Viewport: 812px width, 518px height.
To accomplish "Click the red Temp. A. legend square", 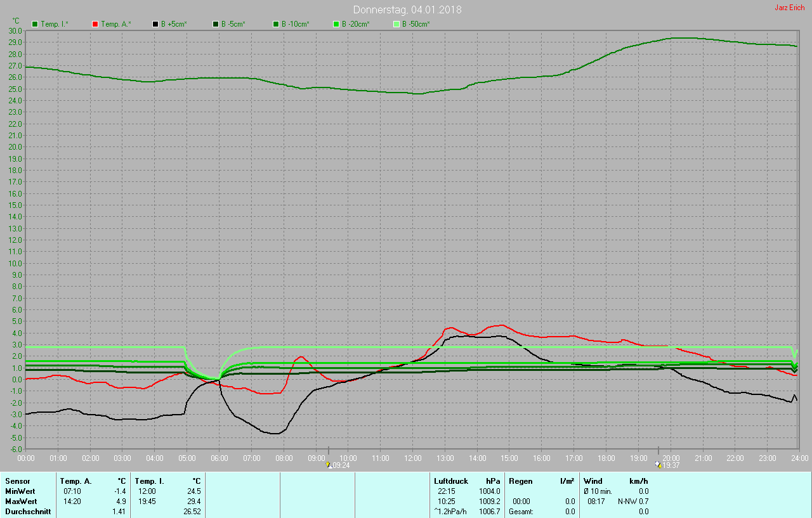I will tap(95, 24).
